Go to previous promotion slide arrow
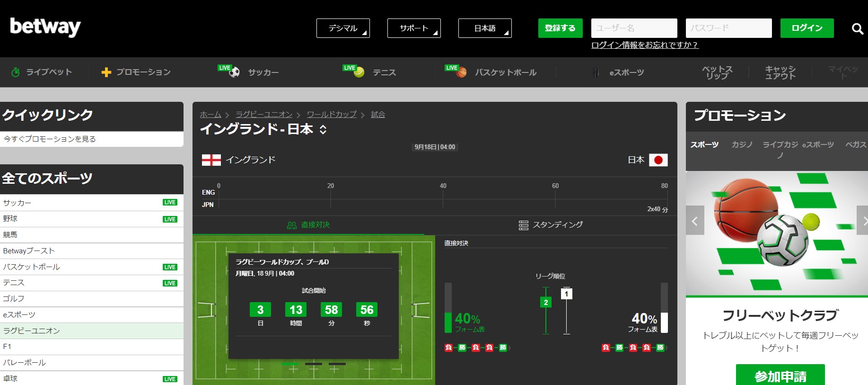 (x=695, y=220)
